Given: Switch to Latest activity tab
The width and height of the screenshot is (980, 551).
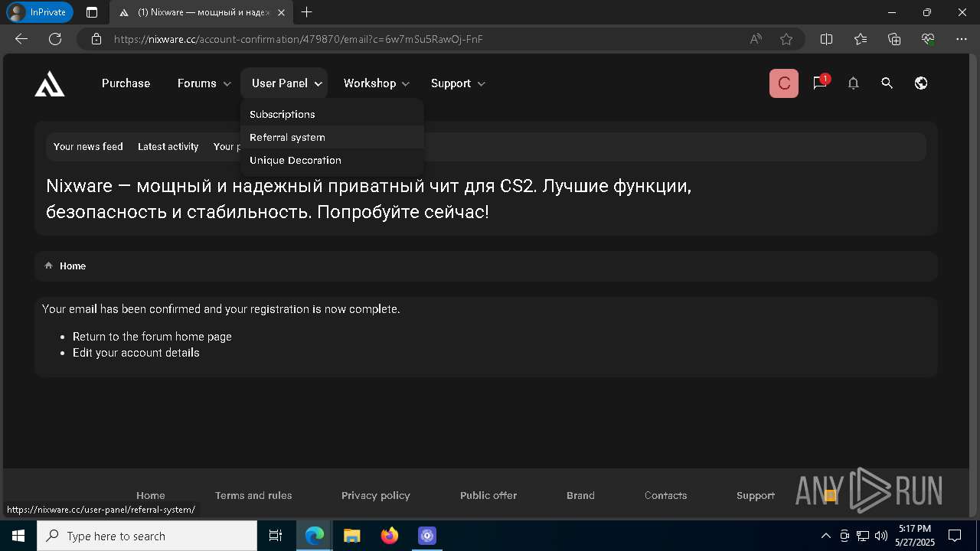Looking at the screenshot, I should tap(168, 146).
